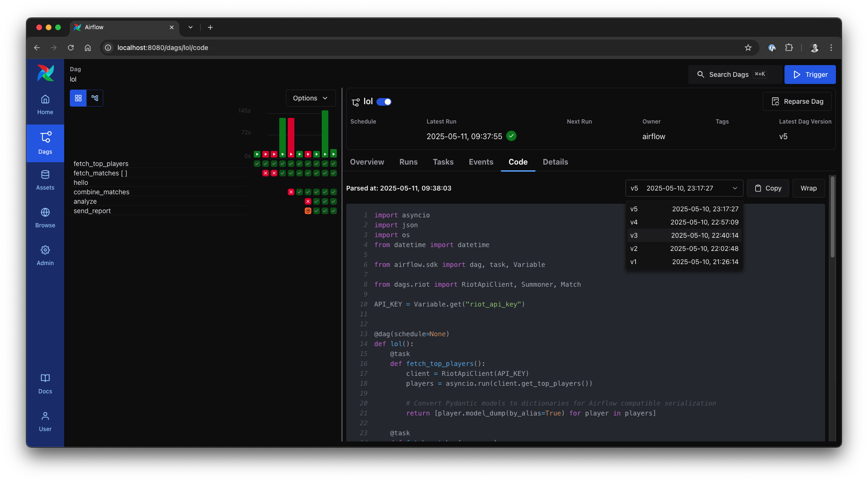Viewport: 868px width, 482px height.
Task: Select the Assets icon in the sidebar
Action: coord(45,179)
